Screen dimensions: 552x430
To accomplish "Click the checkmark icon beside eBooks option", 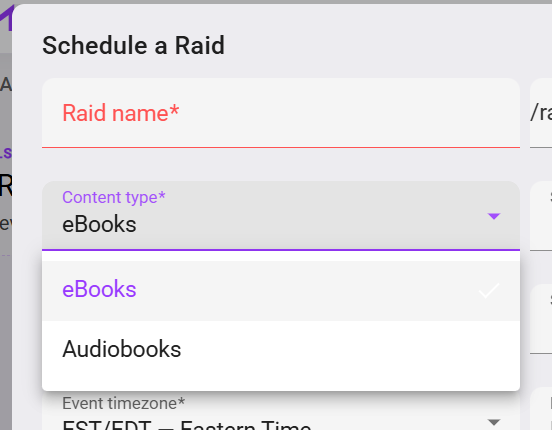I will 489,291.
